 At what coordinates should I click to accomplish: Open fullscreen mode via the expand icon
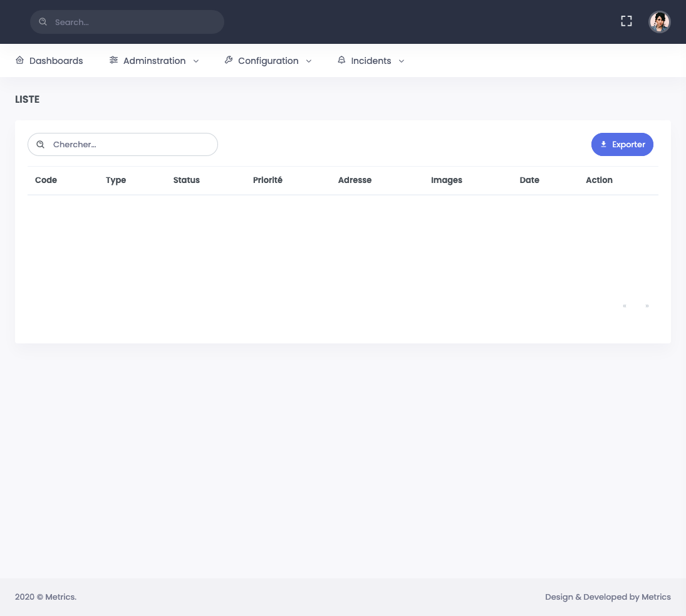click(626, 21)
